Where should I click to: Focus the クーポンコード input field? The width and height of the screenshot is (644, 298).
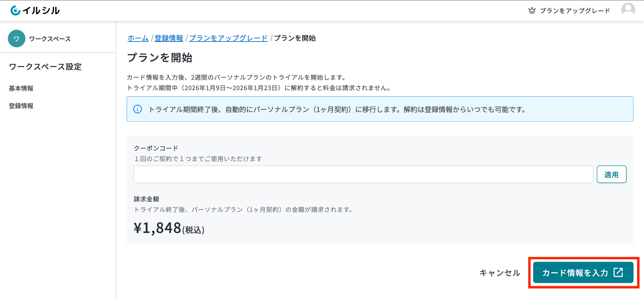363,174
